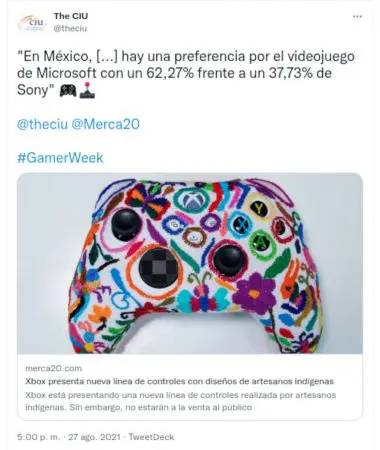Click the Xbox logo on the controller
The image size is (380, 450).
pos(191,200)
